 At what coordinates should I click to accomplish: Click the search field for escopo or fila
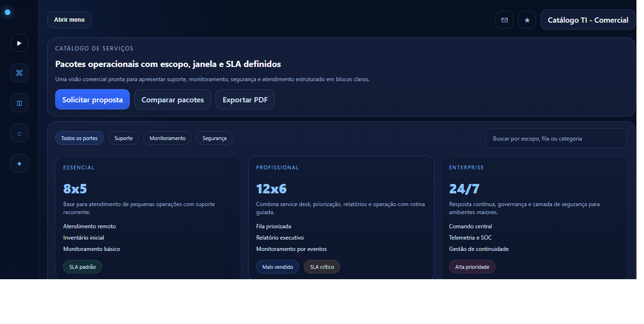tap(556, 138)
